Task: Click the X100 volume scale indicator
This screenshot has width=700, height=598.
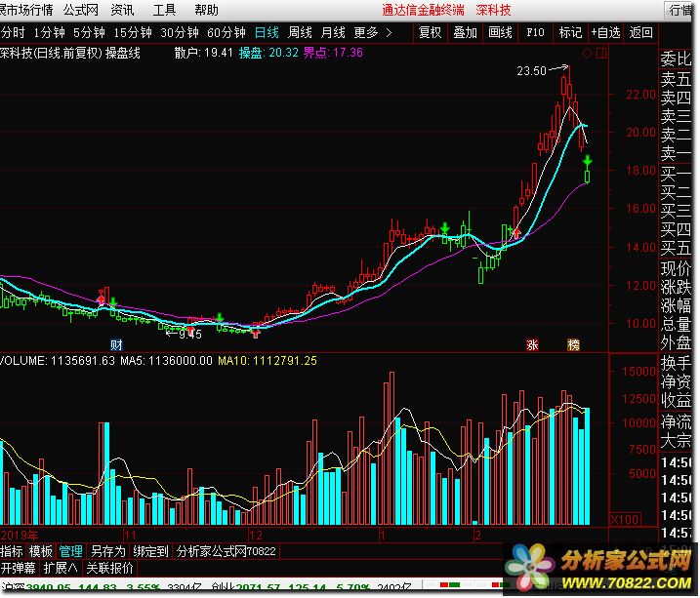Action: (624, 518)
